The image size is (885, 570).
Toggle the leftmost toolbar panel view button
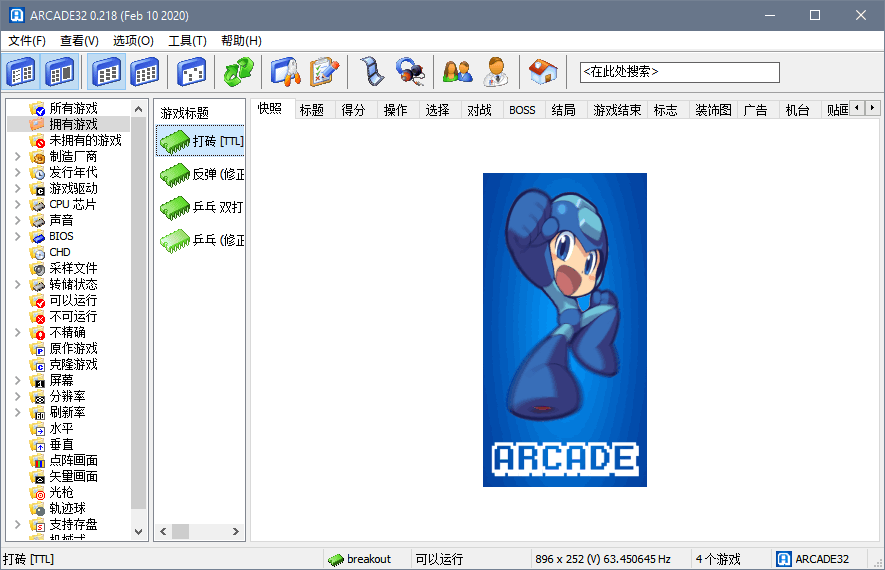[x=21, y=72]
